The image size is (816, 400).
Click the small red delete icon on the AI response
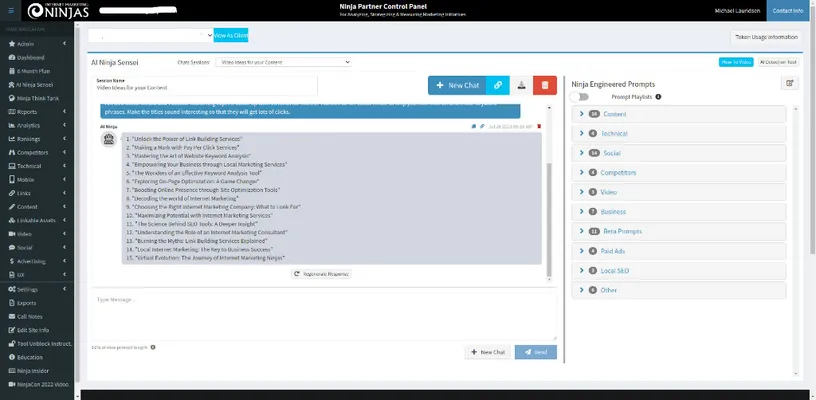pos(539,126)
